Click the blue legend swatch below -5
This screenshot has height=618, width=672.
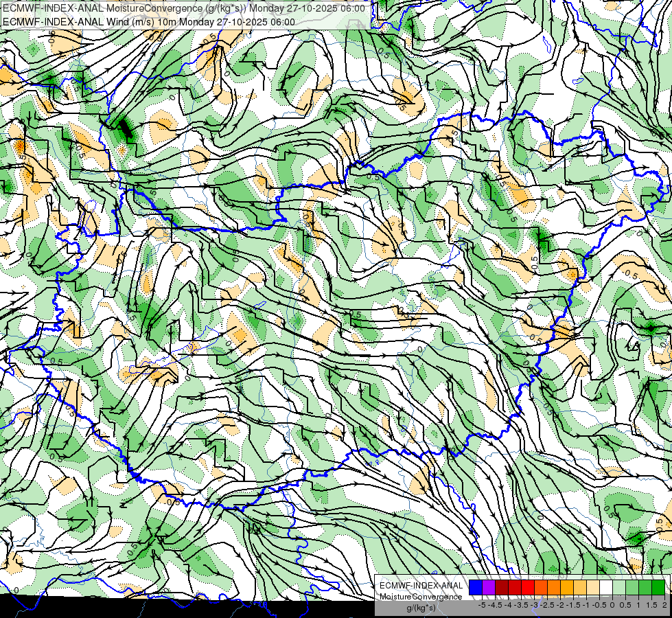476,587
